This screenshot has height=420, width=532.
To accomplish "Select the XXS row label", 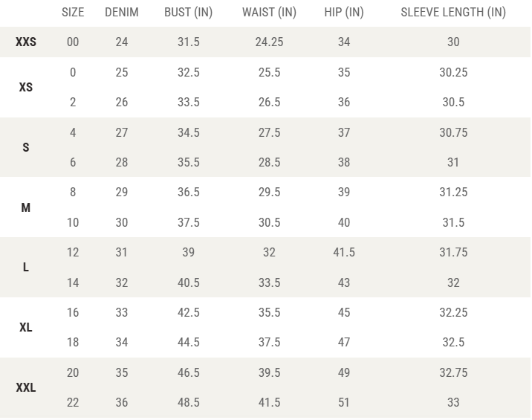I will point(26,42).
